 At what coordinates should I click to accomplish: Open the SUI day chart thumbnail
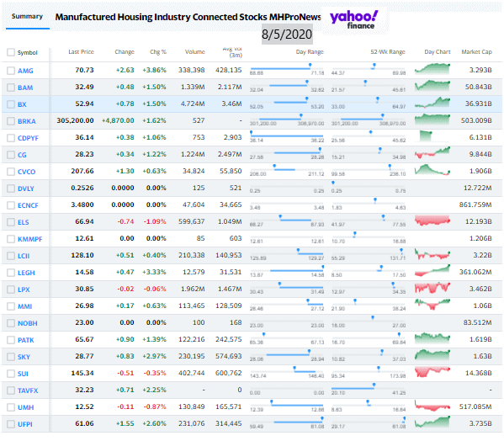(432, 372)
